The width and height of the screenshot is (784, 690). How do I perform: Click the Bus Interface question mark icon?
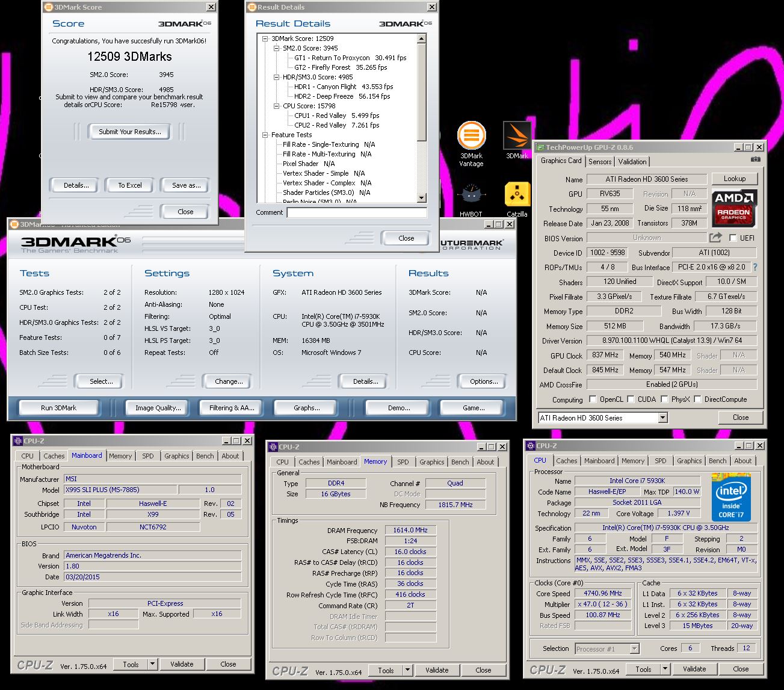tap(755, 267)
